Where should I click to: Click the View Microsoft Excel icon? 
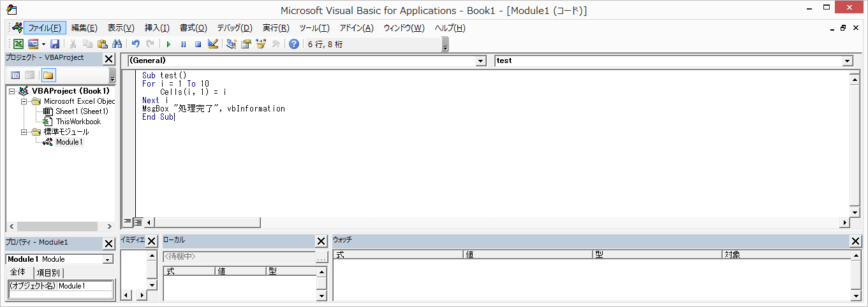click(x=18, y=44)
